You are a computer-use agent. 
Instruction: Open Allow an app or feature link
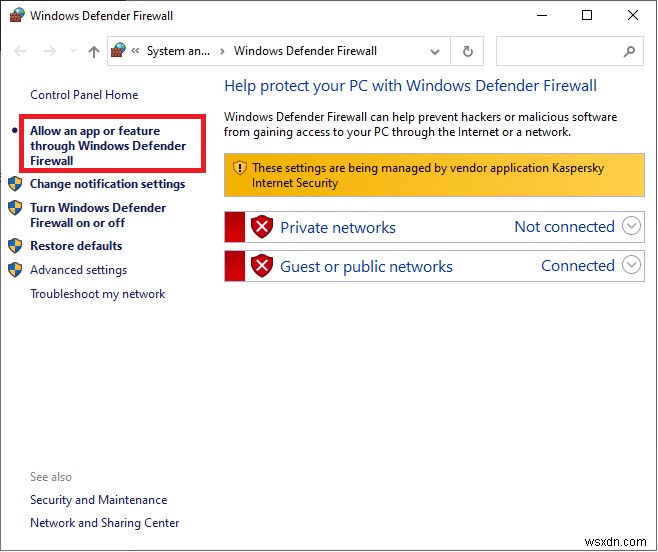point(108,146)
